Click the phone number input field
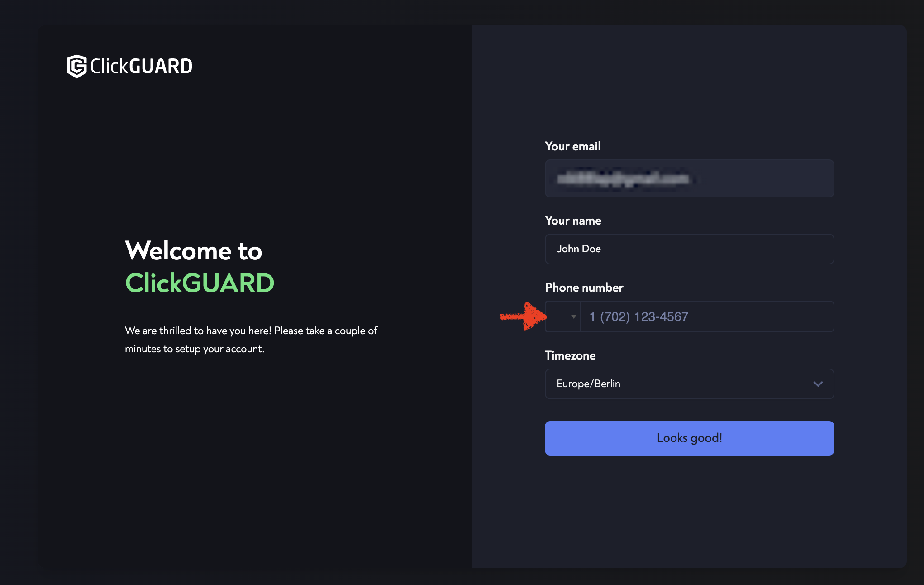This screenshot has height=585, width=924. (707, 316)
